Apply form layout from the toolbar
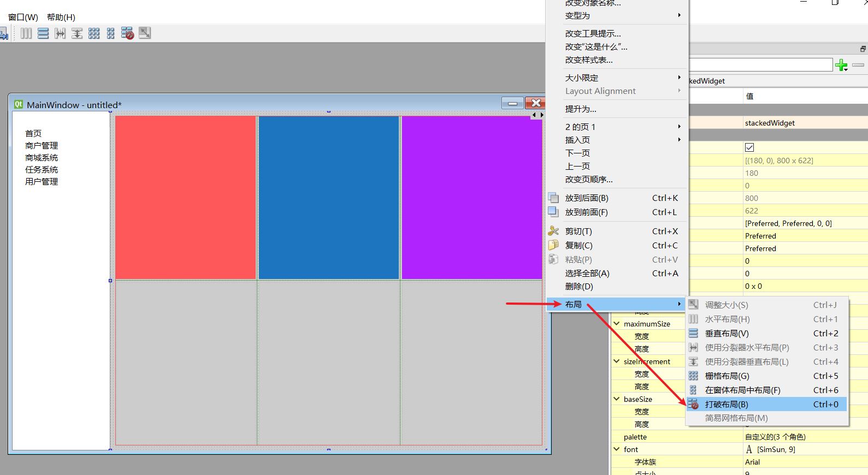This screenshot has height=475, width=868. (111, 33)
